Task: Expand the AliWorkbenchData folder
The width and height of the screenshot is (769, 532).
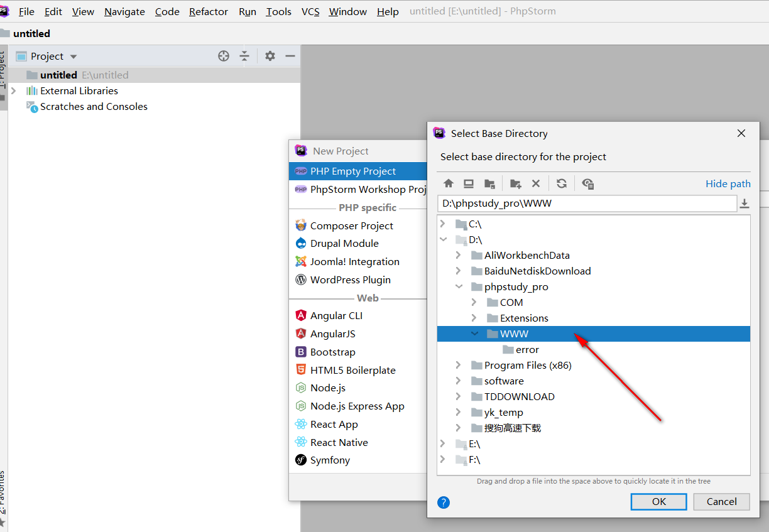Action: [x=459, y=255]
